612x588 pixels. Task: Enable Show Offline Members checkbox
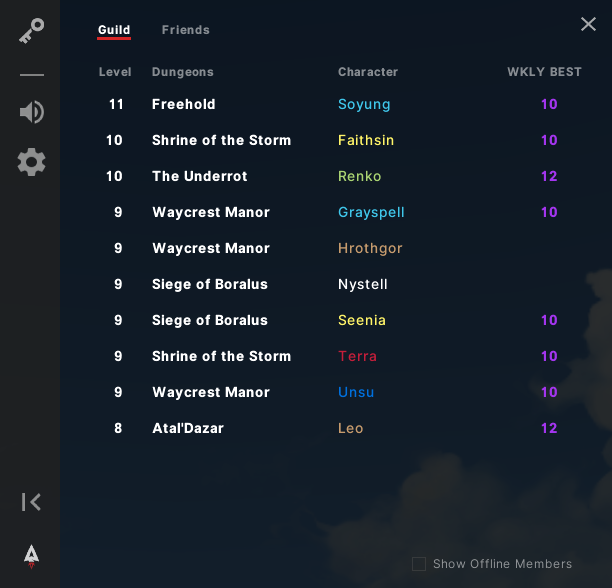419,564
